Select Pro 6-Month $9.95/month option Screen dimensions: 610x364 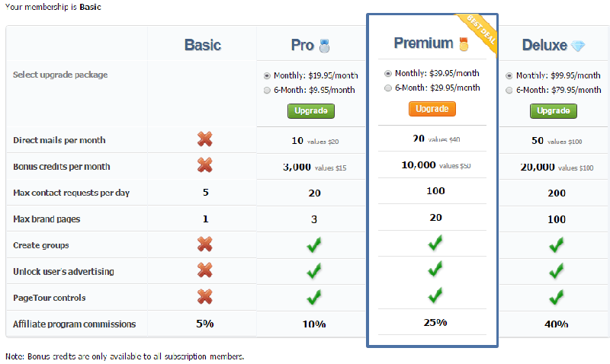click(x=267, y=90)
